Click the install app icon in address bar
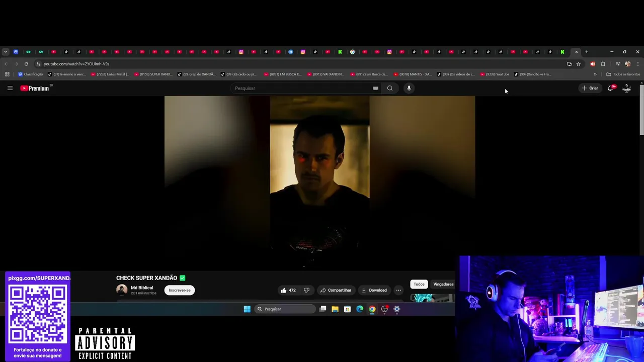This screenshot has height=362, width=644. [569, 64]
